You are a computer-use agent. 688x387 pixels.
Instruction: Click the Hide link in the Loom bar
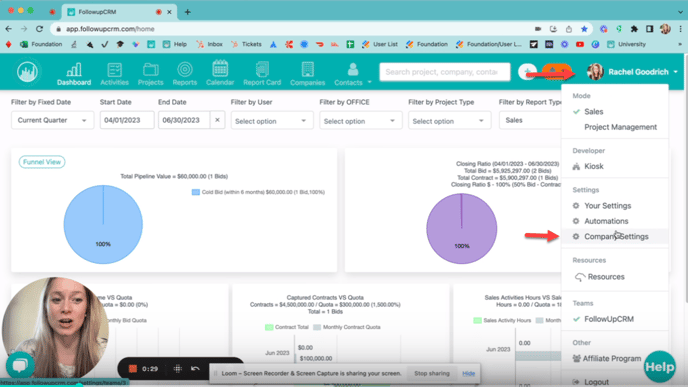(469, 373)
